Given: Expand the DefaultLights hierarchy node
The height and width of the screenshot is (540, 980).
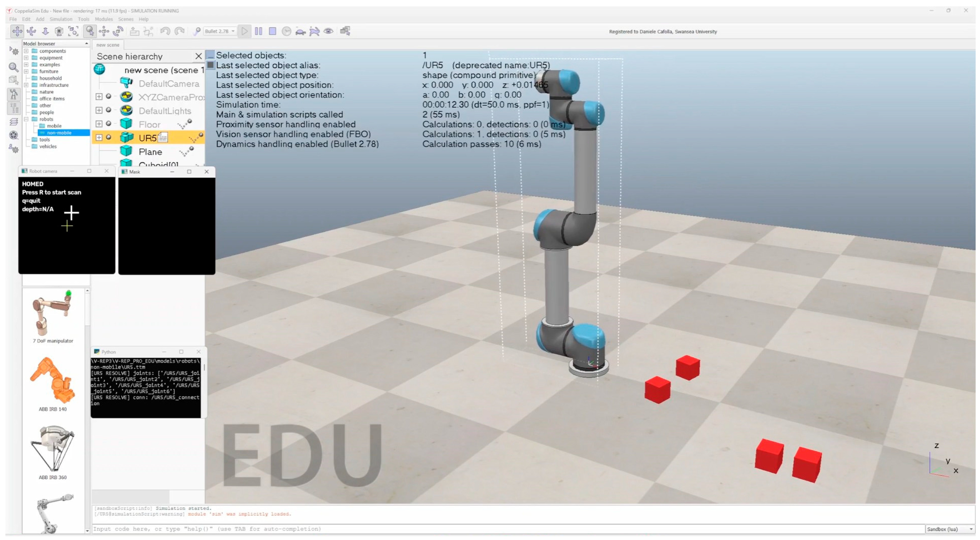Looking at the screenshot, I should 99,110.
